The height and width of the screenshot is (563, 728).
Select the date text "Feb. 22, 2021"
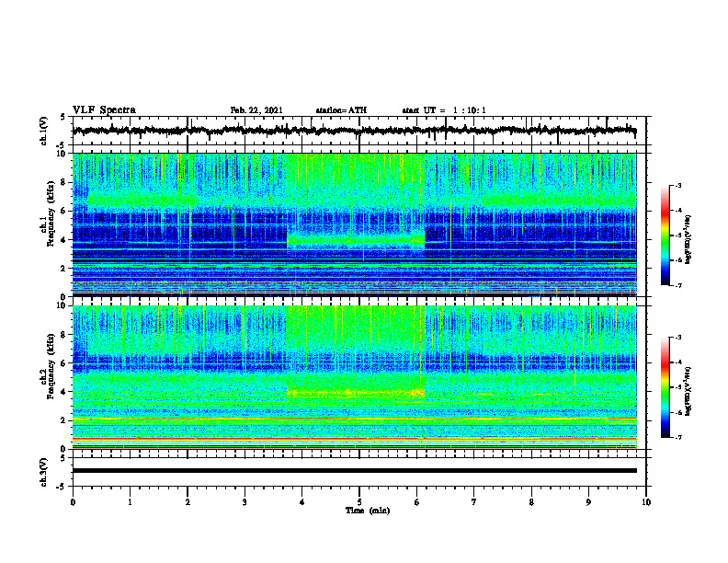click(256, 110)
